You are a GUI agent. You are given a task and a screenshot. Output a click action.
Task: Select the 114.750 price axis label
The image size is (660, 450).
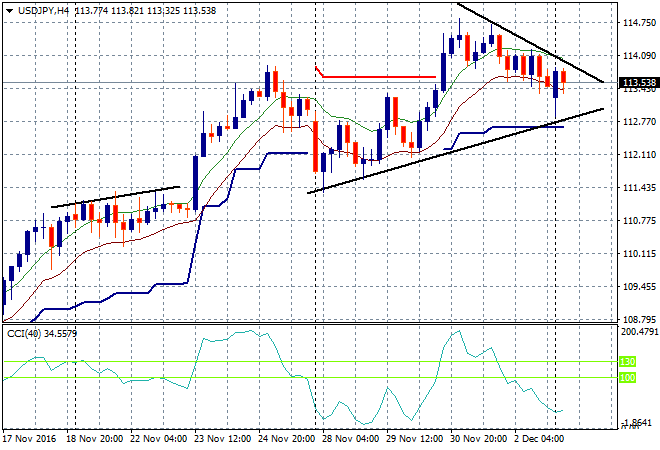(x=639, y=23)
